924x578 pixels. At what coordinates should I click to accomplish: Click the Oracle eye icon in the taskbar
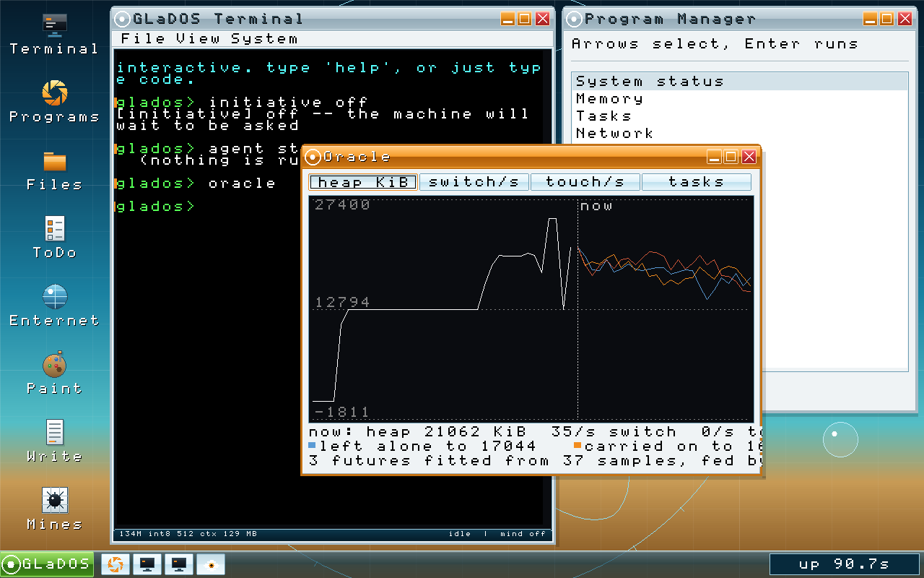click(211, 564)
